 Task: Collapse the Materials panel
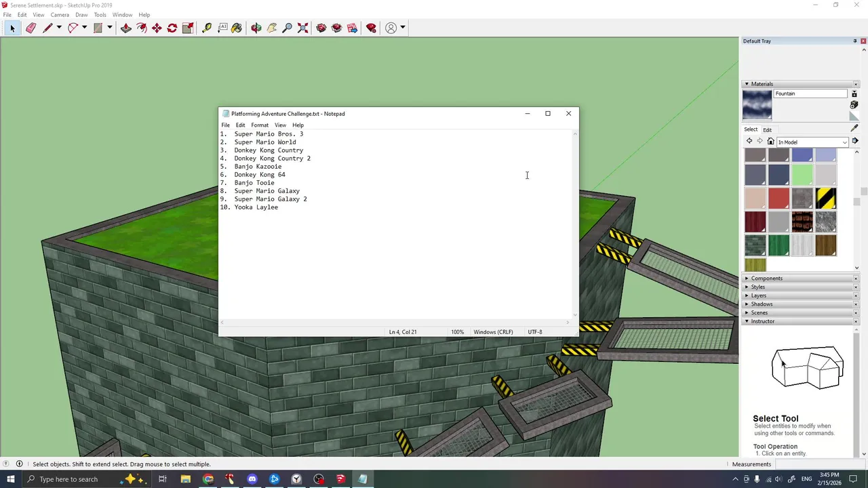747,84
